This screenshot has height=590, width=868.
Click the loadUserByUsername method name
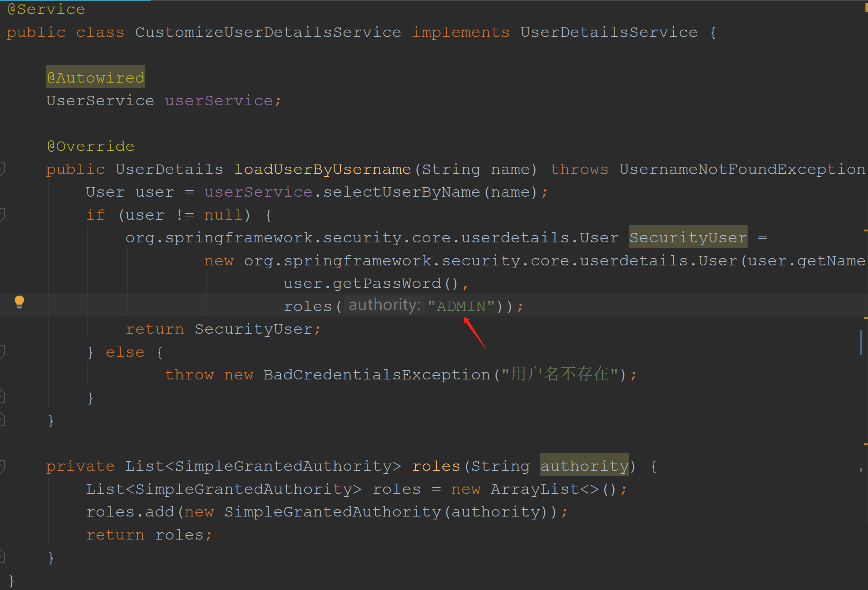click(x=322, y=169)
